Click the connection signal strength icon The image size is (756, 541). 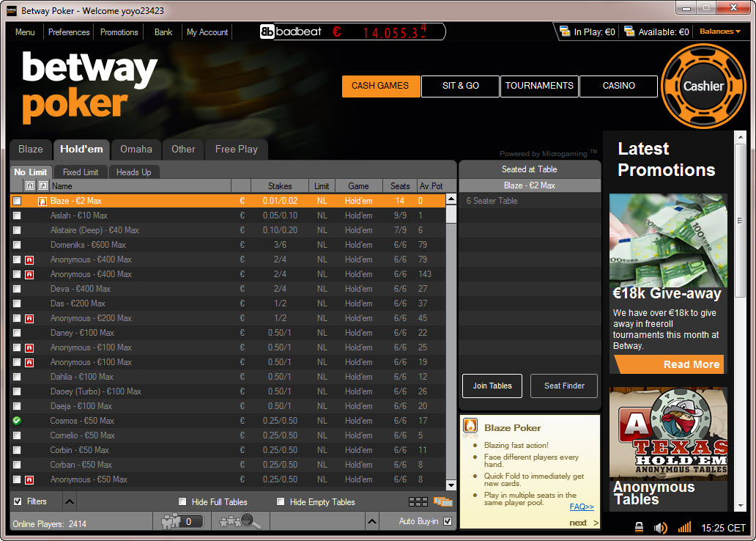click(685, 527)
